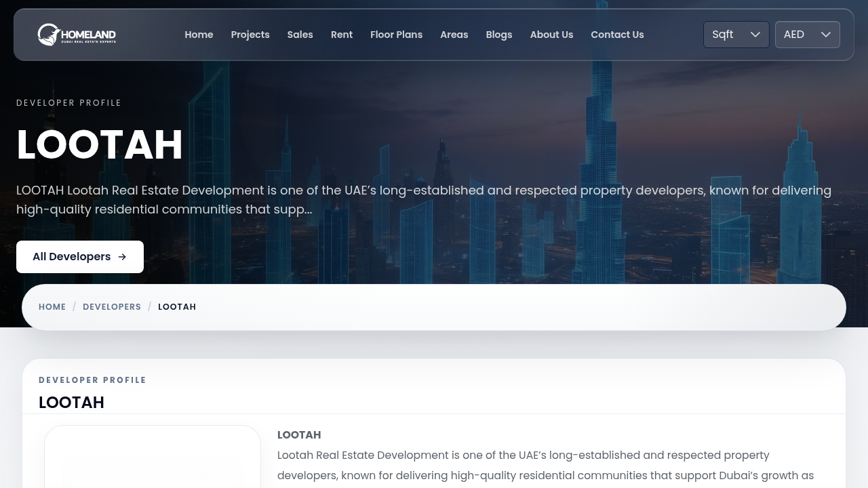Expand the AED currency dropdown
The height and width of the screenshot is (488, 868).
[808, 35]
